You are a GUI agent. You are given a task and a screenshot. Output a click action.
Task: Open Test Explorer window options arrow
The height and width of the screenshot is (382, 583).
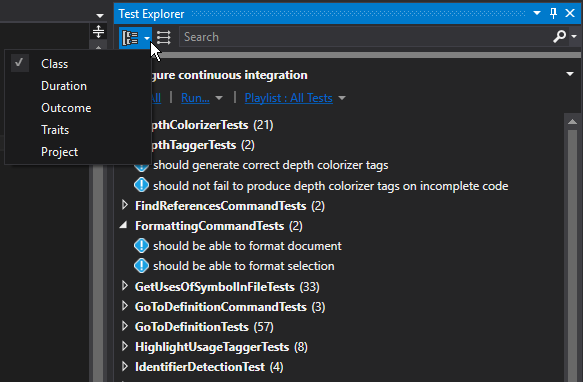pos(537,13)
